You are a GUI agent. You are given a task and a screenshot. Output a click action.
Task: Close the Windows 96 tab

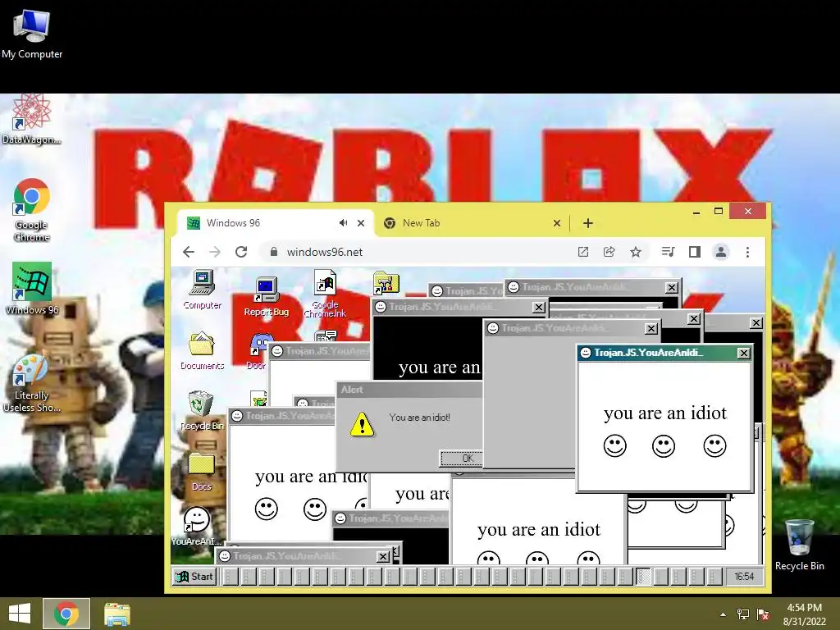(361, 223)
